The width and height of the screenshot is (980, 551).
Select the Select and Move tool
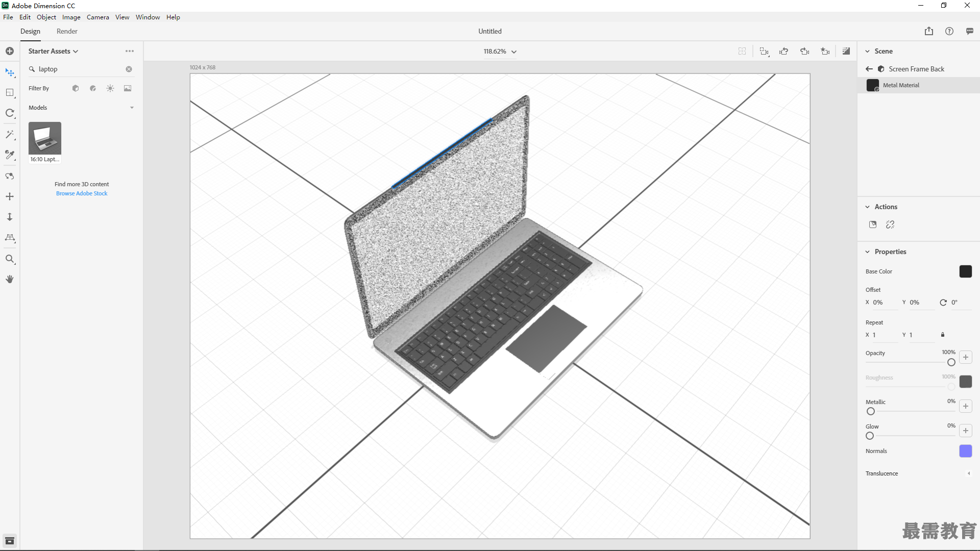click(10, 72)
